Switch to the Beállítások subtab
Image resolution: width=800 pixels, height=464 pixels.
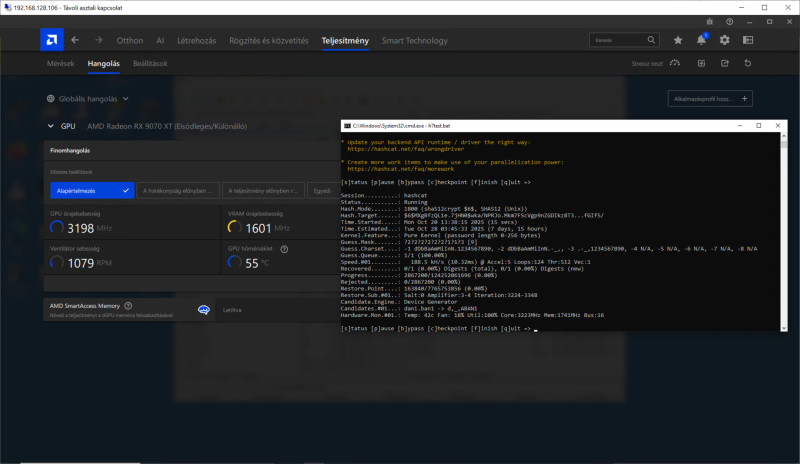tap(150, 63)
